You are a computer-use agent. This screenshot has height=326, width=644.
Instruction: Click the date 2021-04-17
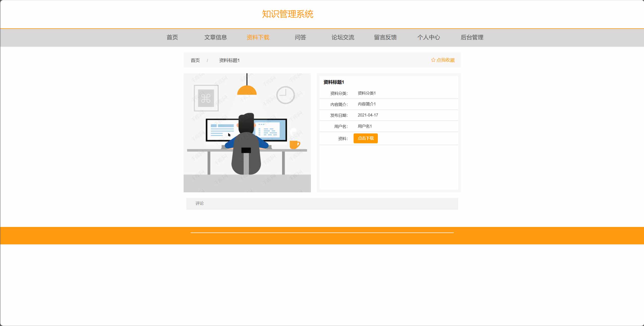pyautogui.click(x=368, y=115)
